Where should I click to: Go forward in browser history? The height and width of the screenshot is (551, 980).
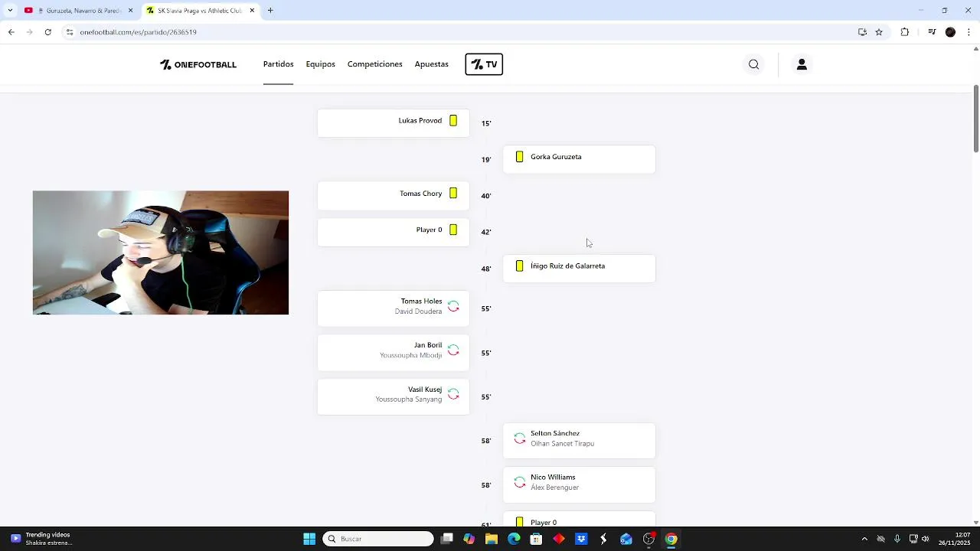[29, 32]
